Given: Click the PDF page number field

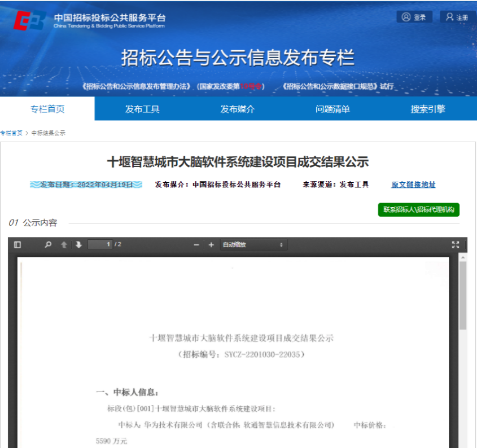Looking at the screenshot, I should click(x=100, y=244).
